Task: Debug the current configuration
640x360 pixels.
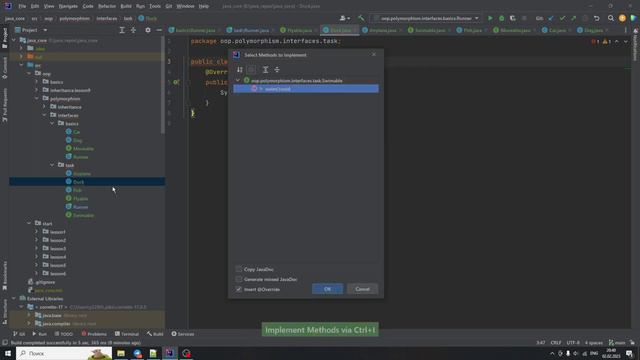Action: tap(501, 18)
